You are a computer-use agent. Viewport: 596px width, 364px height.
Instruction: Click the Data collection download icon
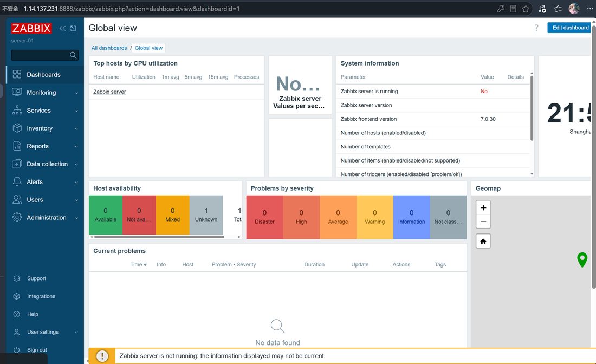pos(17,164)
